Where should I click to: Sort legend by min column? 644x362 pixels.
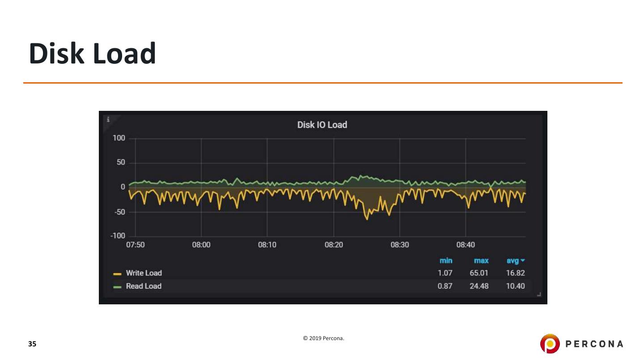click(445, 261)
